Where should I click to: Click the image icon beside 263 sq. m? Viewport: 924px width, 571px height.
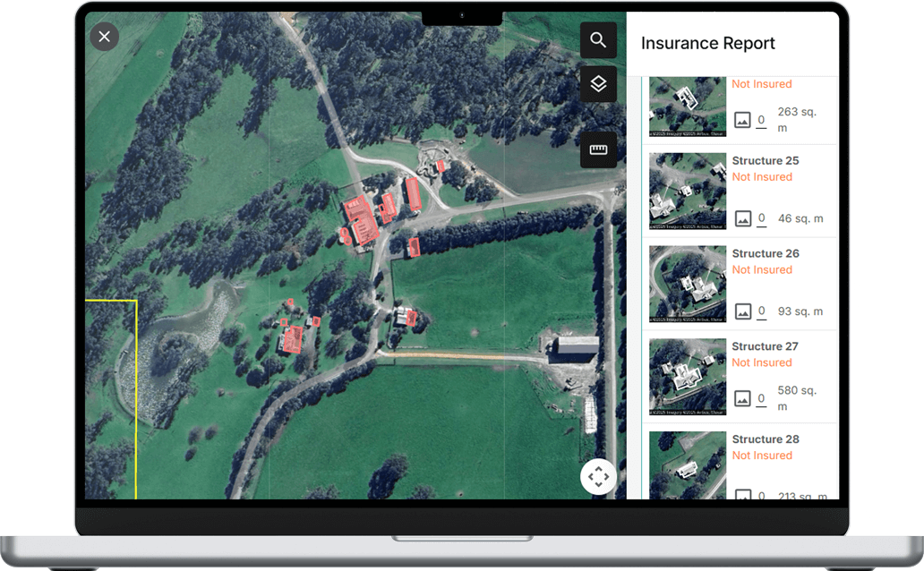coord(742,120)
